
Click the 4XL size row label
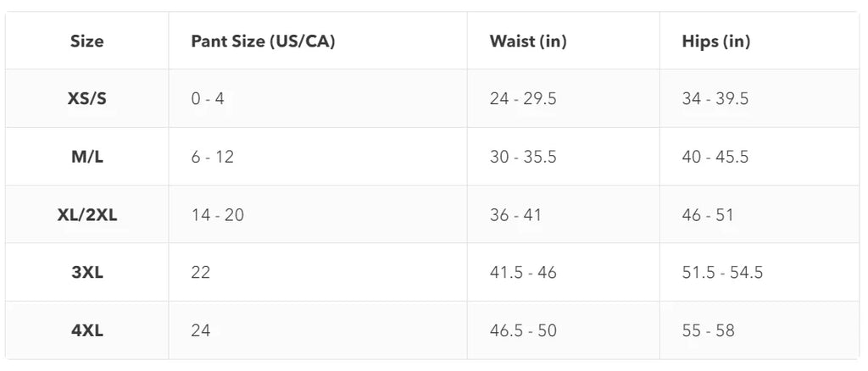tap(86, 330)
